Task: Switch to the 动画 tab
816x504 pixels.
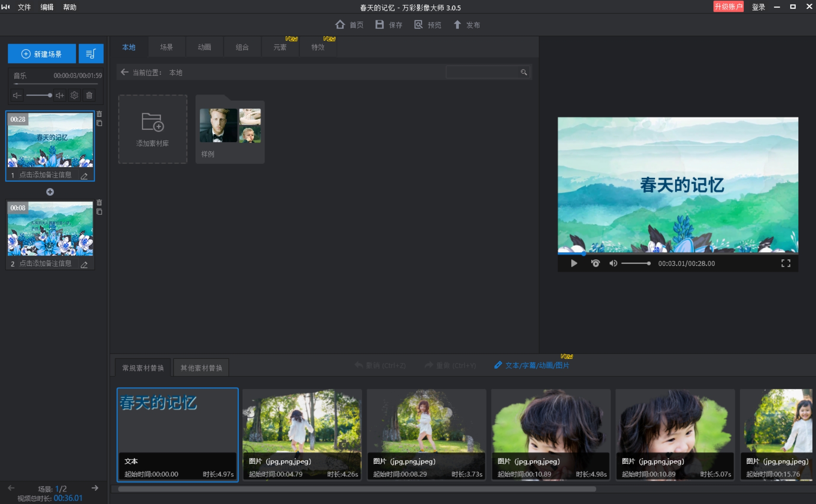Action: coord(205,47)
